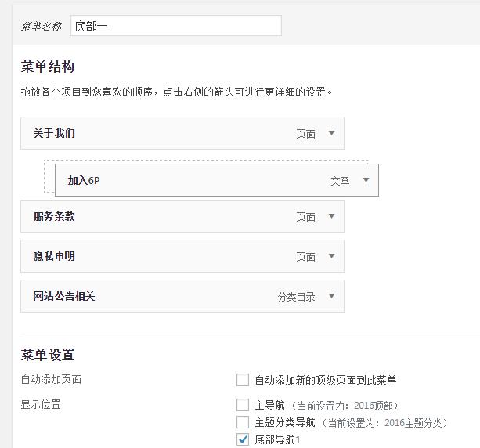Select the 关于我们 menu item bar
Viewport: 480px width, 448px height.
(x=157, y=133)
